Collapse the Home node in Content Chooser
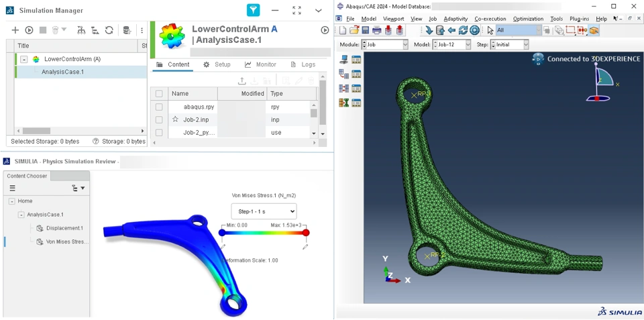The image size is (644, 320). point(12,201)
